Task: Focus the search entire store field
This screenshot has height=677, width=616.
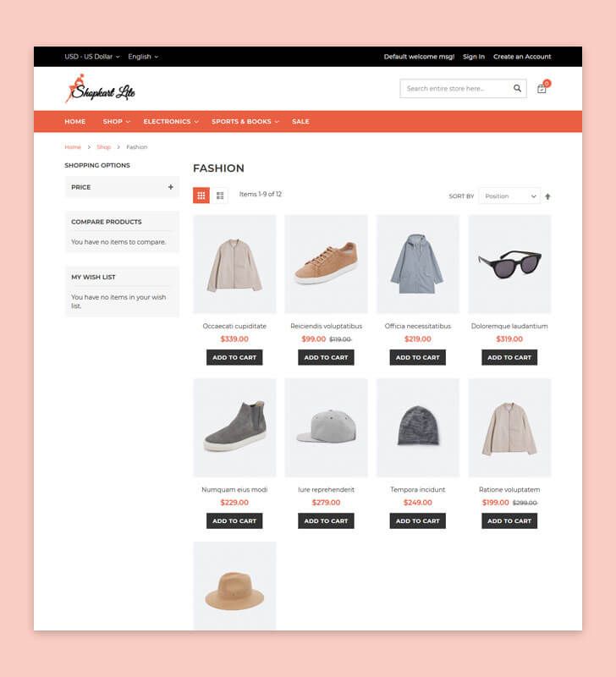Action: click(x=455, y=89)
